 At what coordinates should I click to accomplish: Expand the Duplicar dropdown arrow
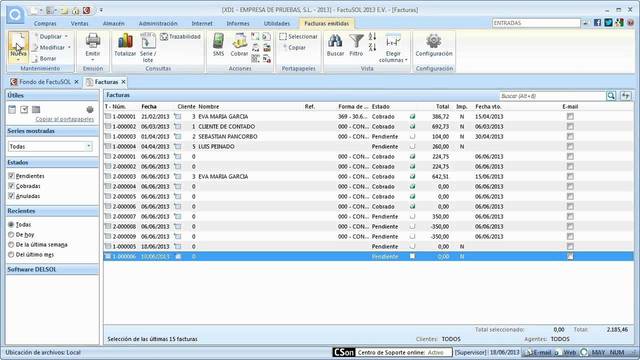pyautogui.click(x=67, y=36)
